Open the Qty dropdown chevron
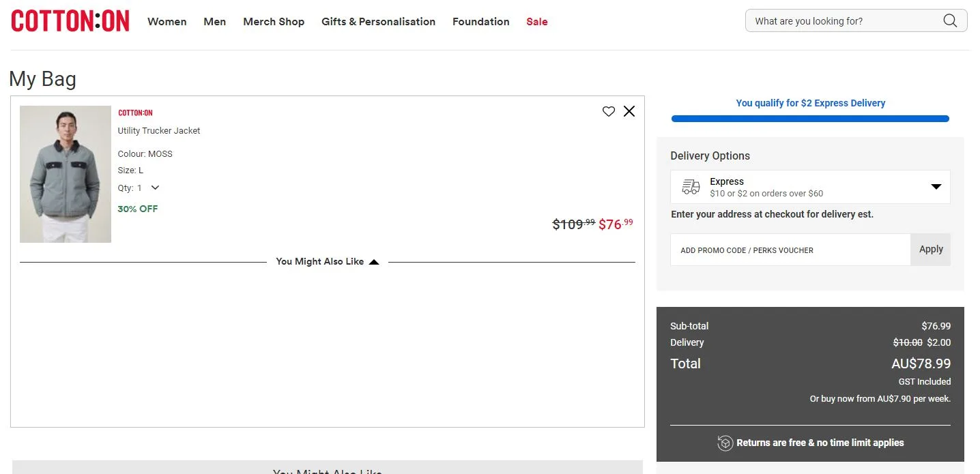 point(155,188)
